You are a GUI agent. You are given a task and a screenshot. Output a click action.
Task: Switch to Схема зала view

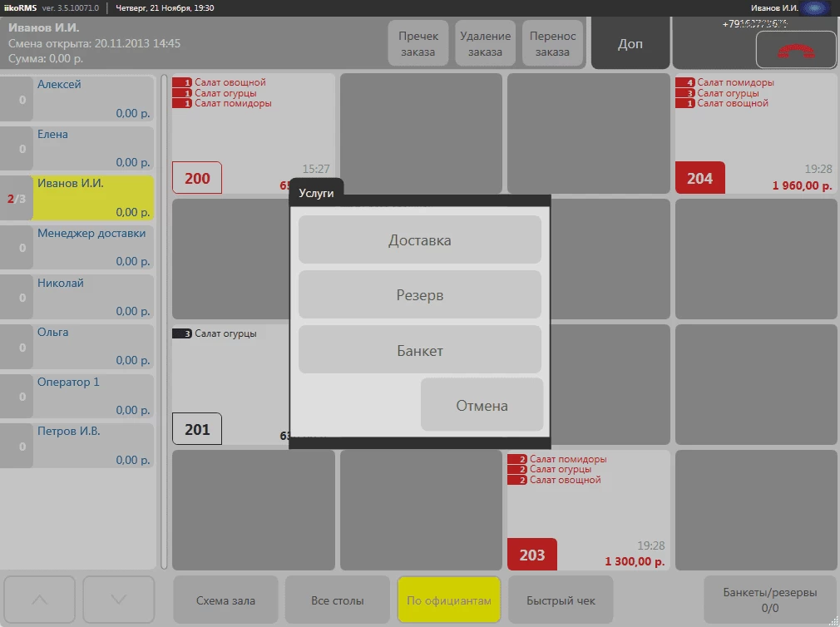point(225,600)
